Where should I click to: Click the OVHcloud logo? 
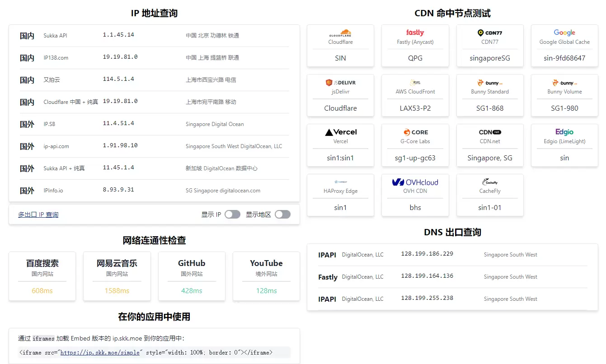pos(415,182)
